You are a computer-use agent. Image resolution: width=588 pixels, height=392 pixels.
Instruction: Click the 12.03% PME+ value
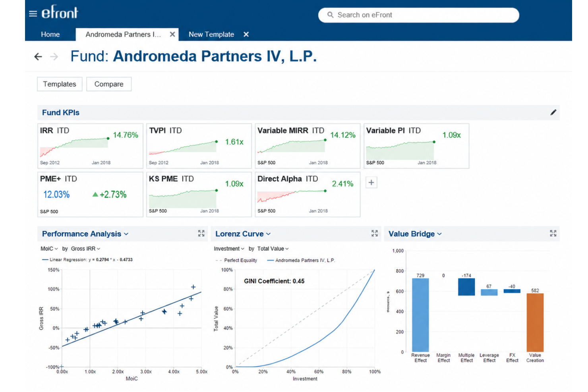click(x=56, y=195)
